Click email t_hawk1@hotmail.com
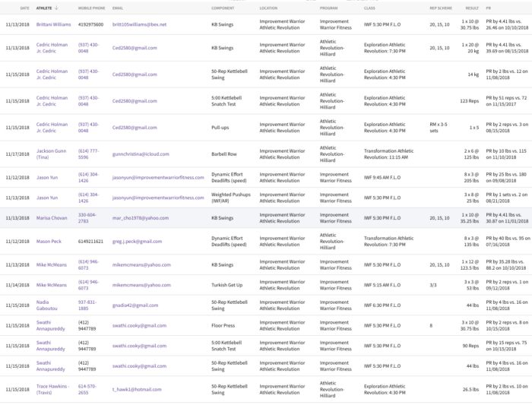The width and height of the screenshot is (532, 405). click(x=137, y=389)
